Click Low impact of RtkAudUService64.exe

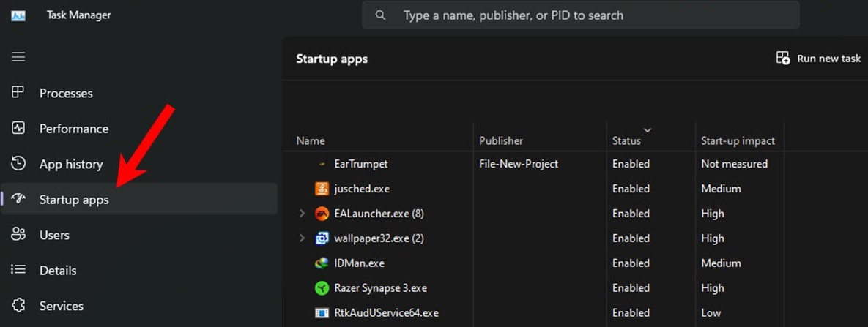point(711,313)
